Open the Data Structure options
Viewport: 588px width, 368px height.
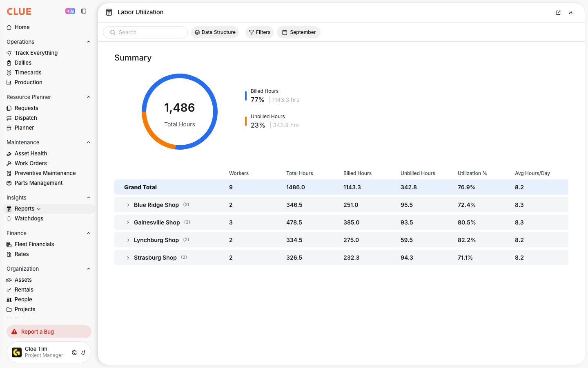coord(215,32)
